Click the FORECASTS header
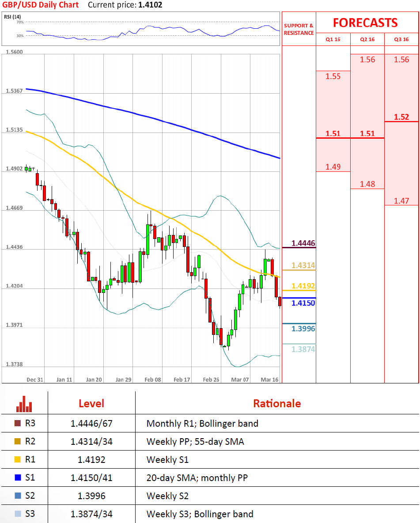The height and width of the screenshot is (523, 420). pyautogui.click(x=365, y=23)
